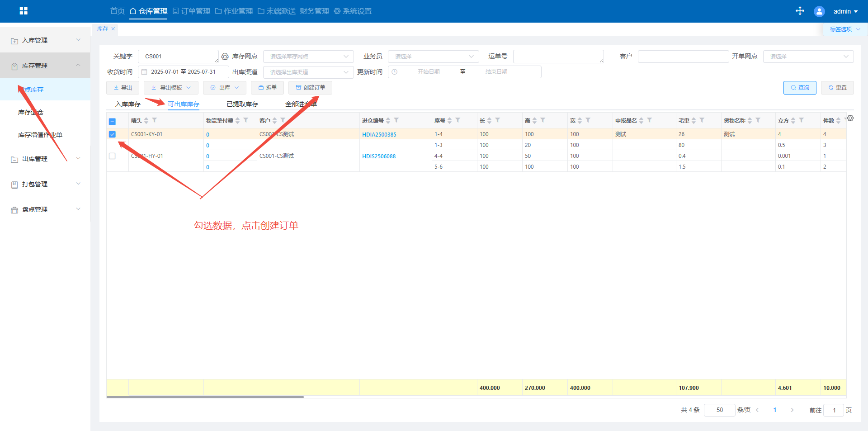Click the app grid menu icon

pos(24,11)
